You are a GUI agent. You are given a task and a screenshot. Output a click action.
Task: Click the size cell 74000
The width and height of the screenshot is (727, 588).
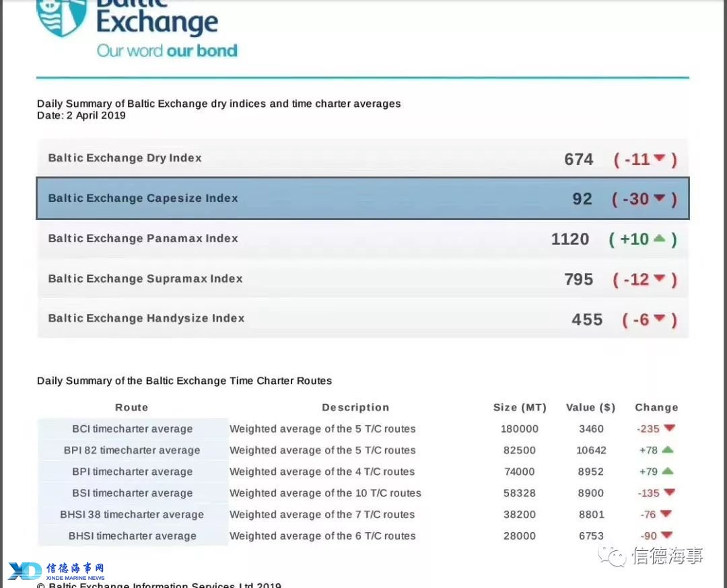tap(520, 471)
